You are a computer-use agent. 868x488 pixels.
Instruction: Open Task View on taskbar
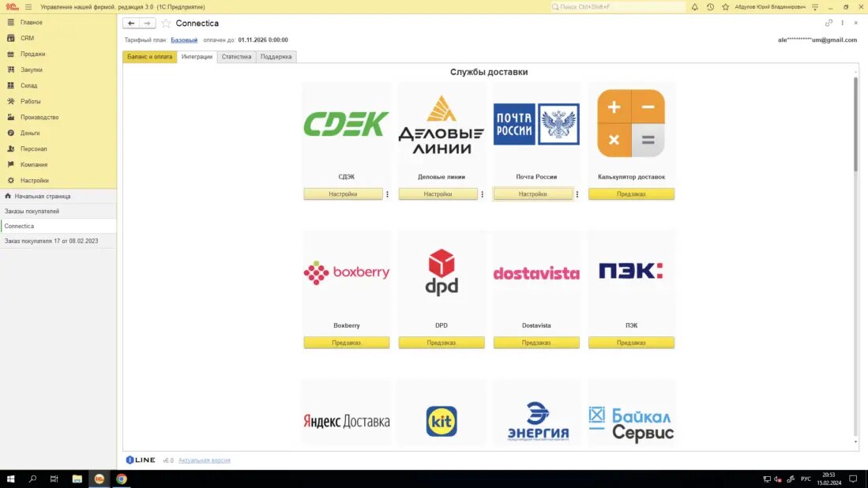click(54, 479)
